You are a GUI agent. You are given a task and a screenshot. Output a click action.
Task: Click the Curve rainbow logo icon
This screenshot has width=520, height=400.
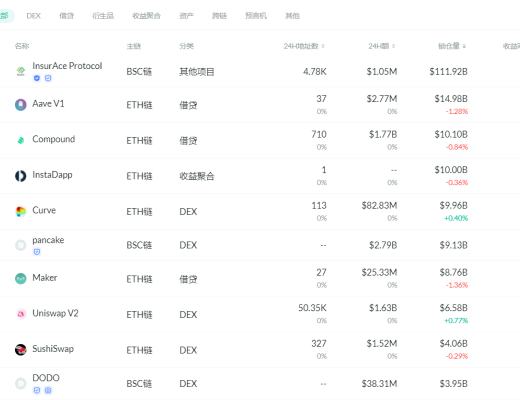point(21,211)
